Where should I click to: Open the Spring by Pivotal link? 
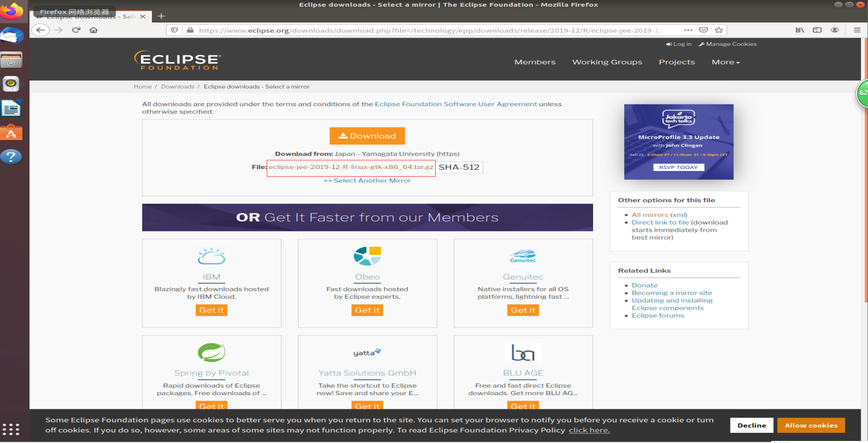coord(211,373)
